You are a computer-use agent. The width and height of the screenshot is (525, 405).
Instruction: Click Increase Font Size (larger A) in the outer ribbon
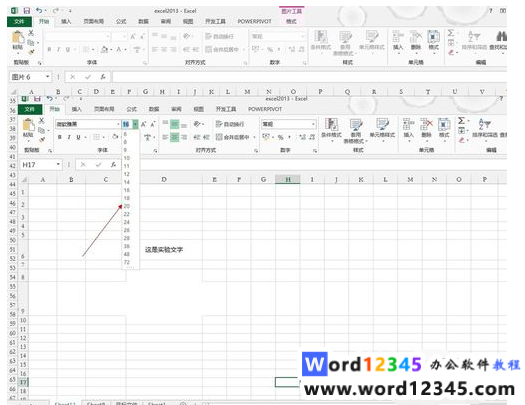[133, 36]
